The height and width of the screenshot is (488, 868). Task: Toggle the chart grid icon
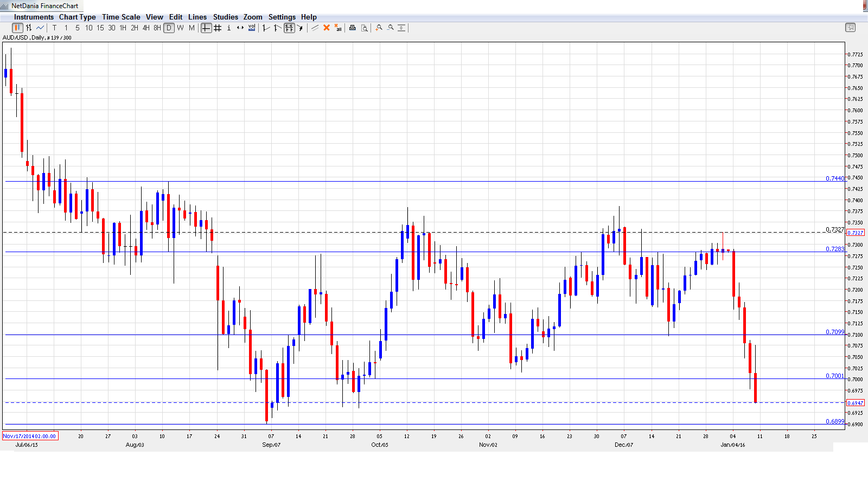click(216, 28)
